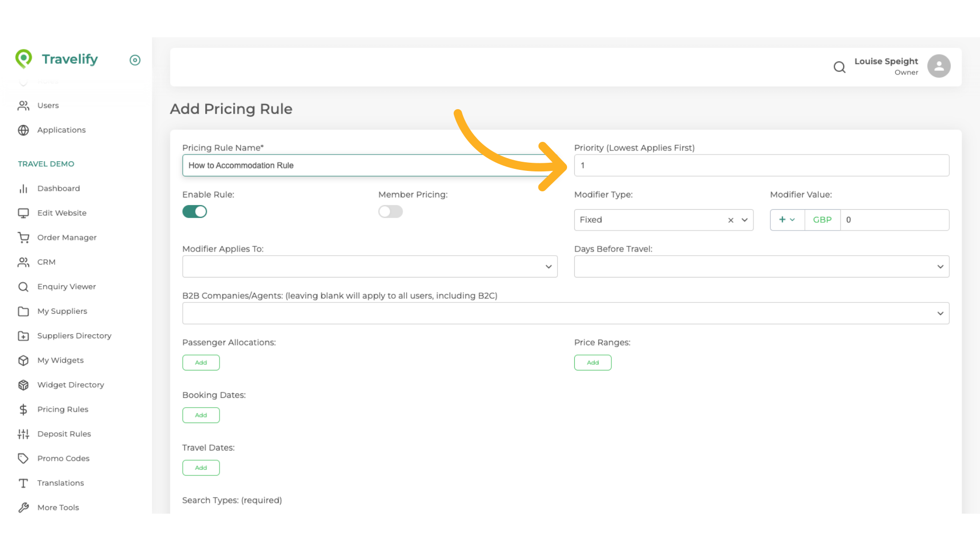The height and width of the screenshot is (551, 980).
Task: Click the Deposit Rules sliders icon
Action: (x=23, y=434)
